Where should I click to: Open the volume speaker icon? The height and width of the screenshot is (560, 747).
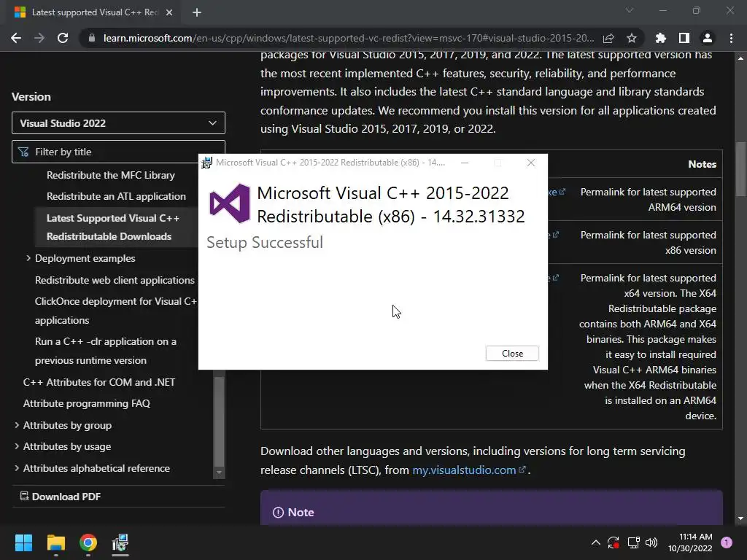651,542
